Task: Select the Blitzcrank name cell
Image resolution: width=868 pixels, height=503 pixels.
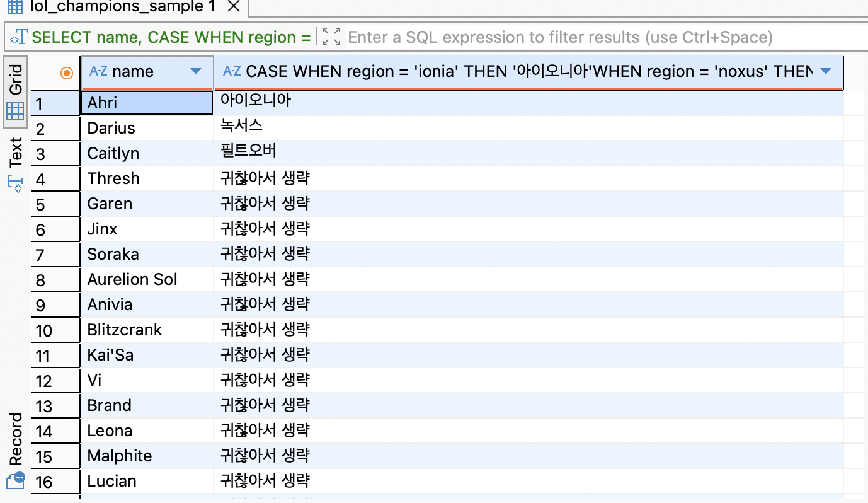Action: click(147, 330)
